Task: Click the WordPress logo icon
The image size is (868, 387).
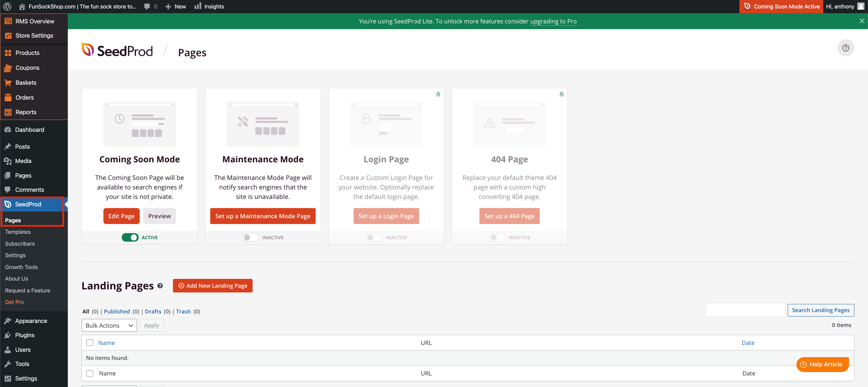Action: [7, 6]
